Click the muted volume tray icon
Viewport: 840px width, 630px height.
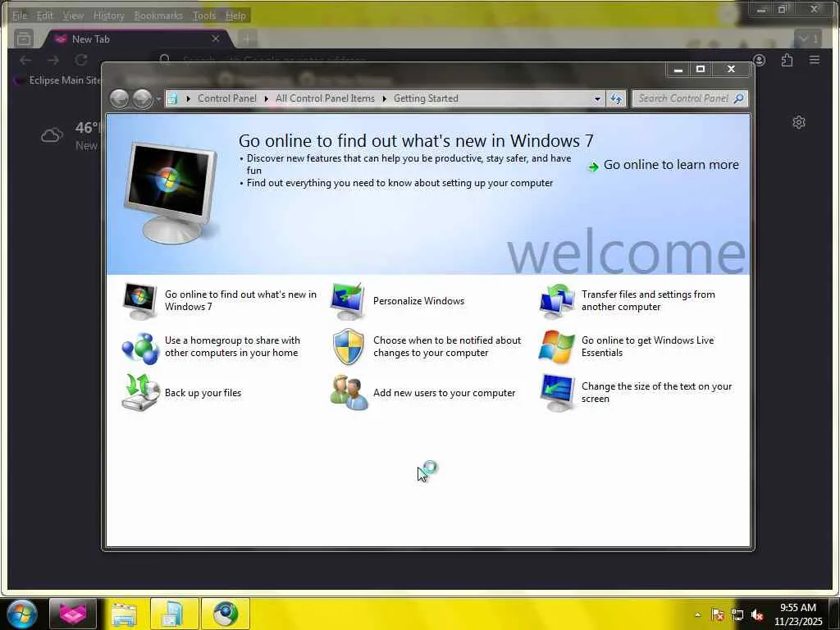coord(757,615)
